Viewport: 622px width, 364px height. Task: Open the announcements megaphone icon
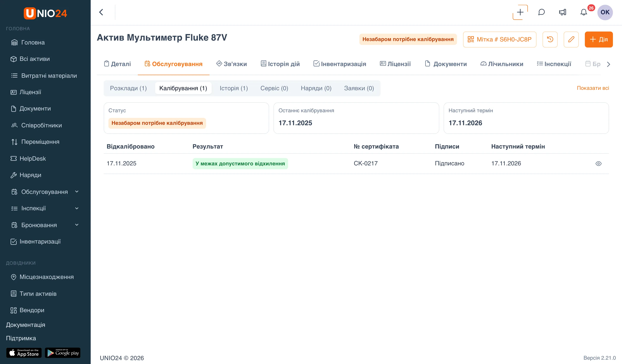[563, 12]
